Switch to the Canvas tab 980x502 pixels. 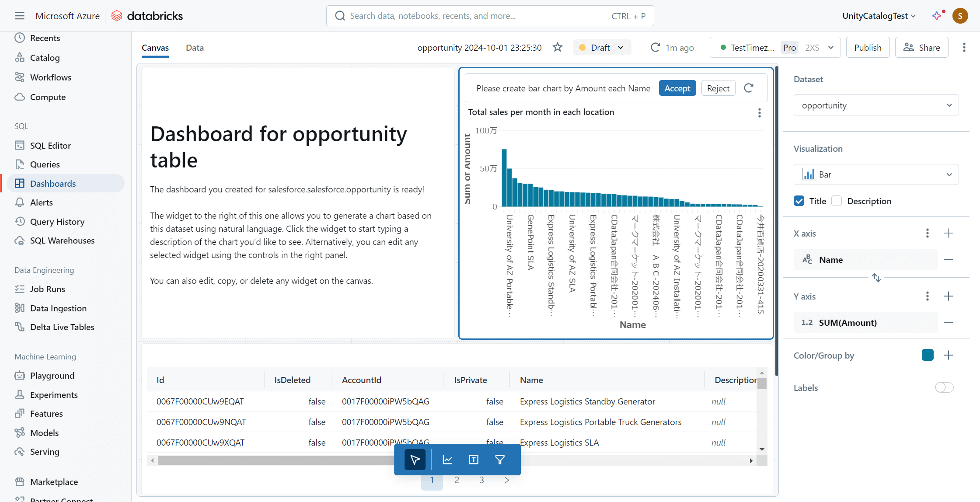(x=155, y=48)
